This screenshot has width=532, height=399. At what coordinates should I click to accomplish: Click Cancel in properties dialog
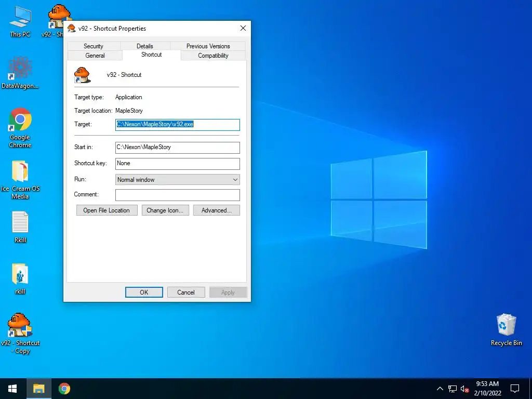186,292
